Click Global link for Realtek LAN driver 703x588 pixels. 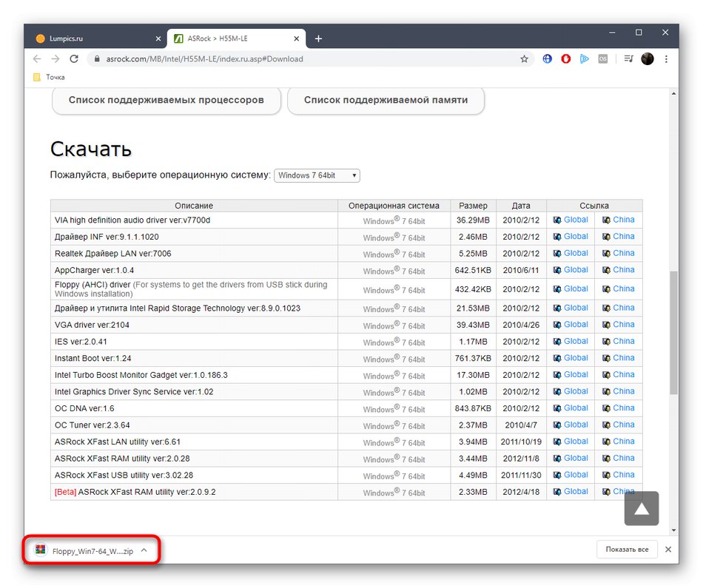pos(576,253)
